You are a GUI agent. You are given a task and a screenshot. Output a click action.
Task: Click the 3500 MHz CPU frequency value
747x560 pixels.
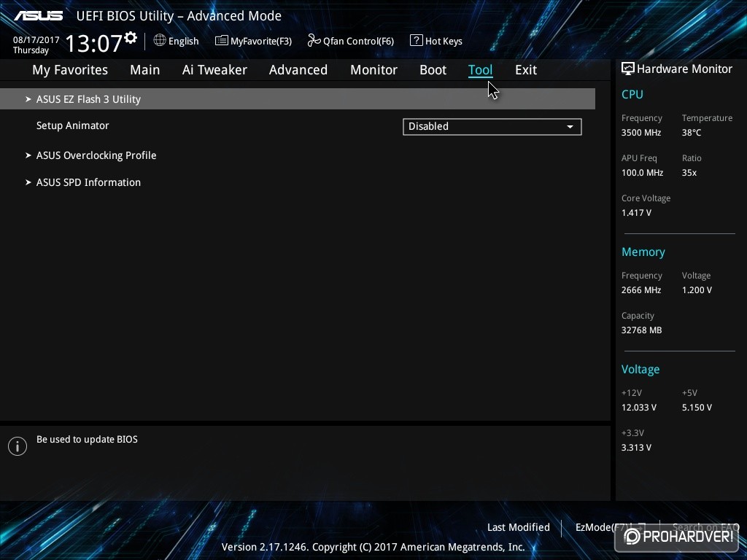tap(641, 133)
